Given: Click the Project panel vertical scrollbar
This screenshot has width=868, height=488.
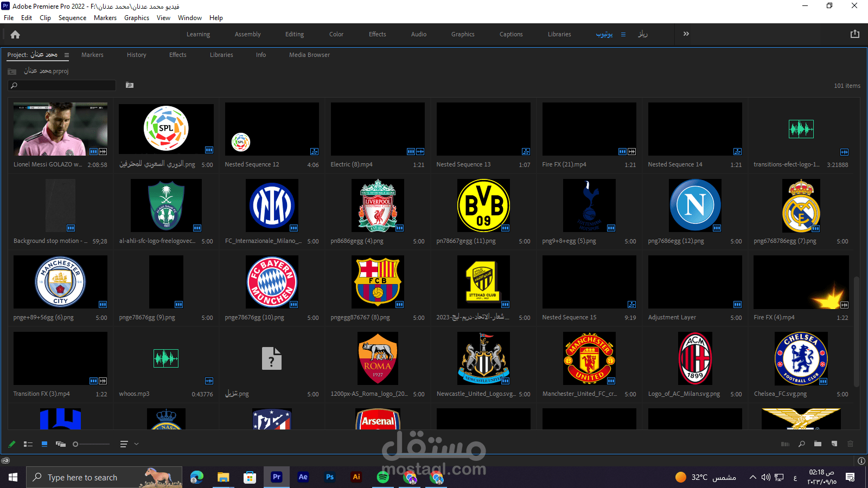Looking at the screenshot, I should (857, 332).
